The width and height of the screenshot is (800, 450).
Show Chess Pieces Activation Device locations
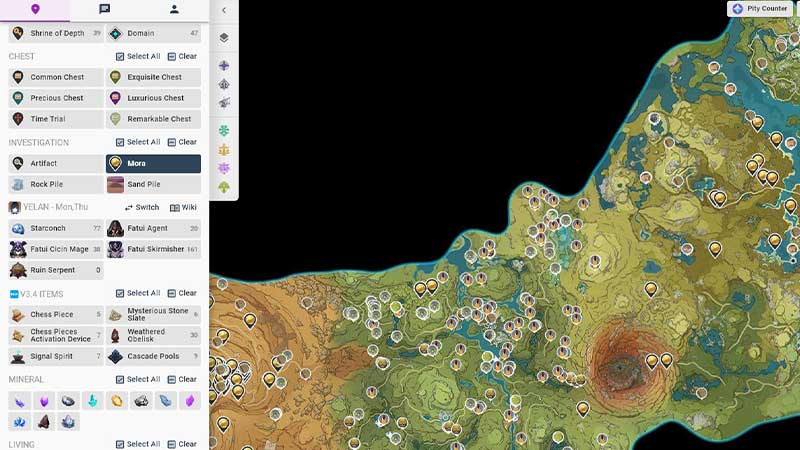(x=56, y=335)
